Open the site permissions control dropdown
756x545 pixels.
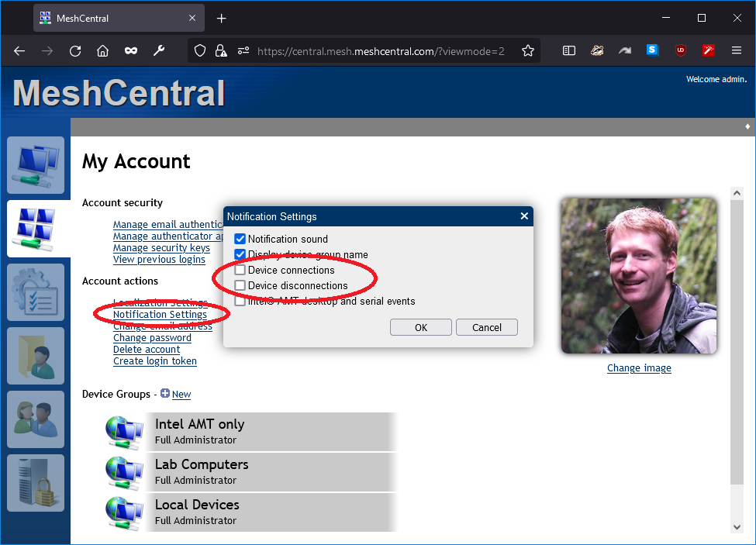click(243, 50)
